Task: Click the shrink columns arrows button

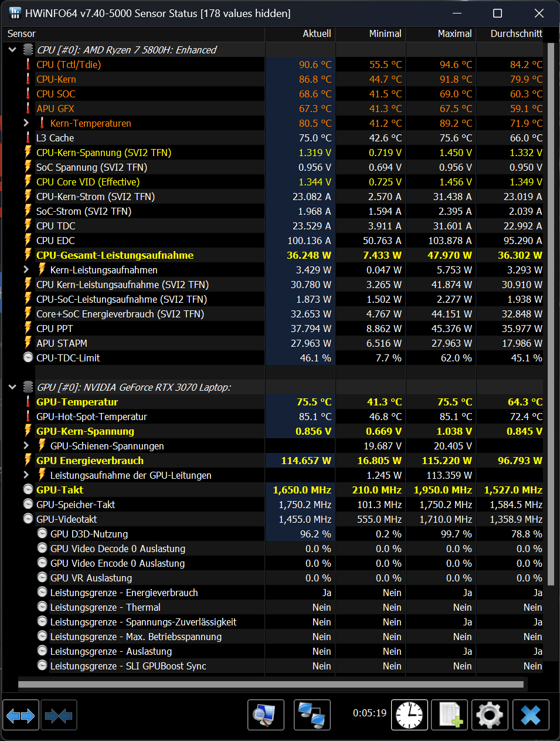Action: point(59,715)
